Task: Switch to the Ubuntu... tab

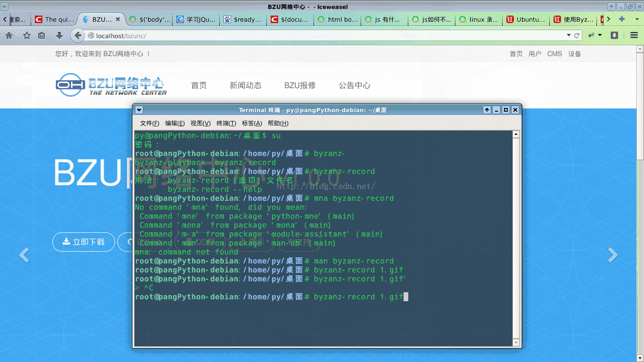Action: point(527,20)
